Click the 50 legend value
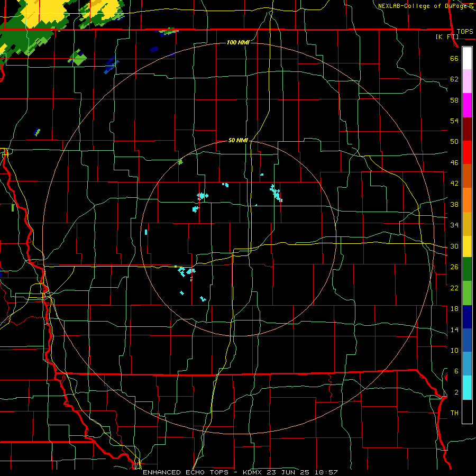The height and width of the screenshot is (476, 476). (x=454, y=142)
